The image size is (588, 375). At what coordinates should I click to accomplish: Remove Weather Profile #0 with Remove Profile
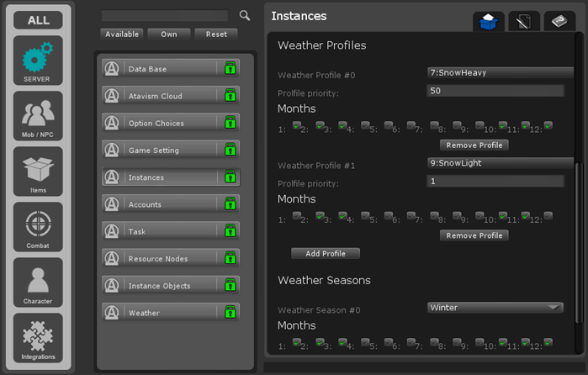tap(475, 145)
